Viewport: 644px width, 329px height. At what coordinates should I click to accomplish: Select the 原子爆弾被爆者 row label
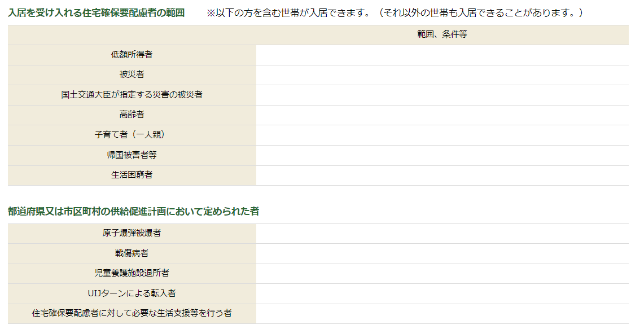point(132,233)
